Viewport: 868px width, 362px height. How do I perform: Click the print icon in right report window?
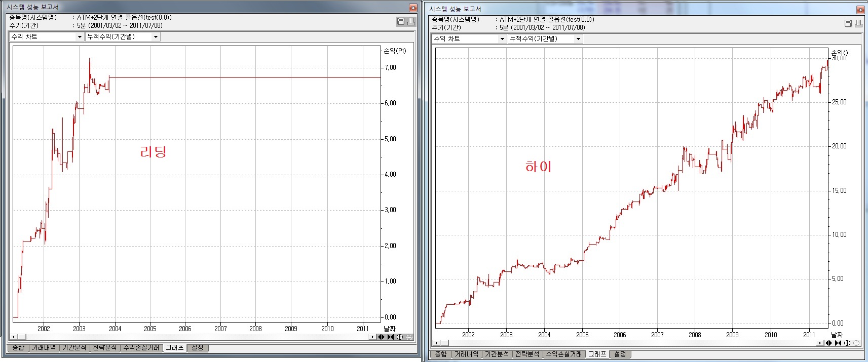858,23
